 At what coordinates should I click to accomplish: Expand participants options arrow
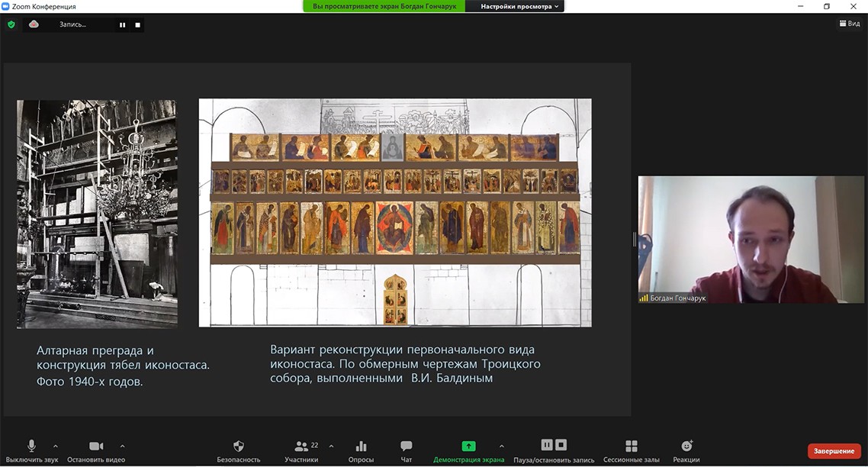pyautogui.click(x=331, y=446)
